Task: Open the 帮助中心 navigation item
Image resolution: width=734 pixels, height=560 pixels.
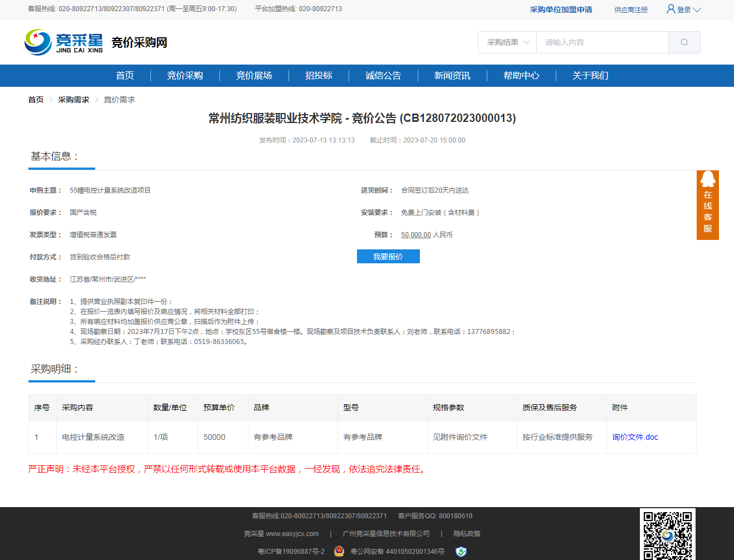Action: pos(521,76)
